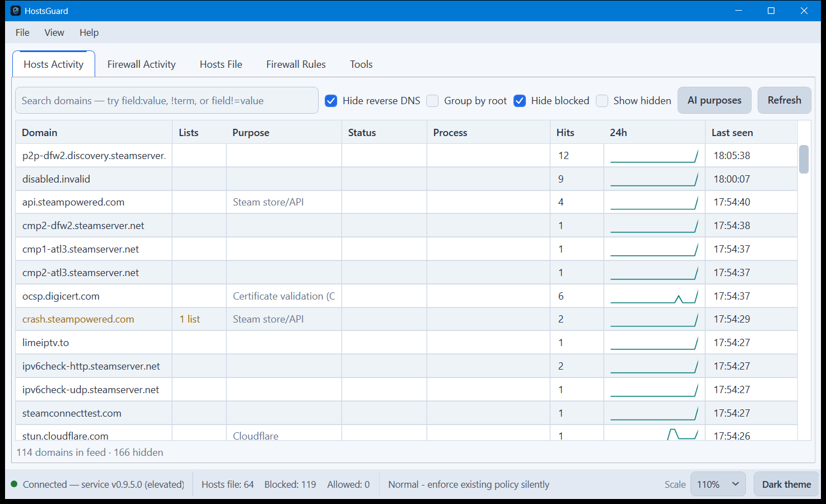Switch to the Firewall Activity tab
Screen dimensions: 826x504
(142, 64)
